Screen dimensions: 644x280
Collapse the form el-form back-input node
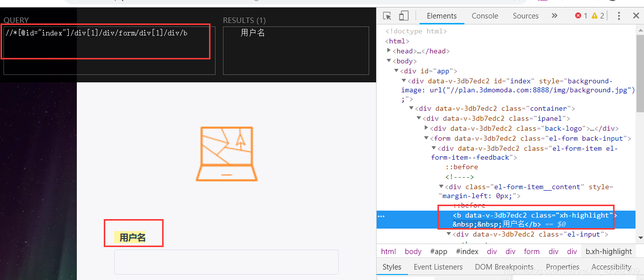click(x=427, y=138)
